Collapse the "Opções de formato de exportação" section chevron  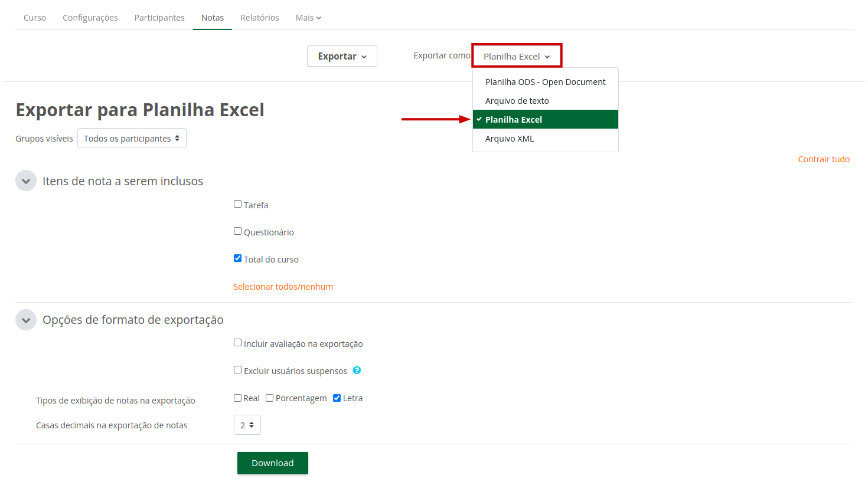click(x=25, y=319)
